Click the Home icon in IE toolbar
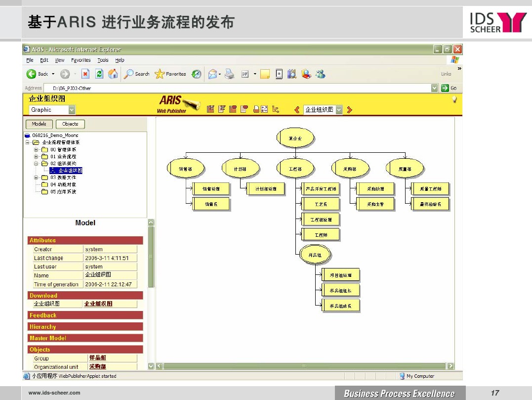This screenshot has height=400, width=532. click(x=113, y=74)
